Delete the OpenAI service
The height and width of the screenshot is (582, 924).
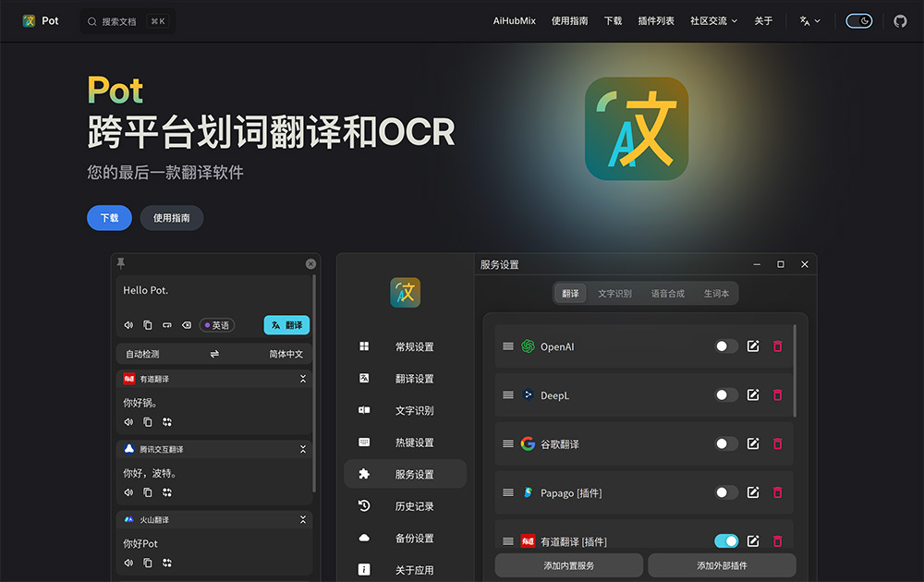(x=778, y=346)
